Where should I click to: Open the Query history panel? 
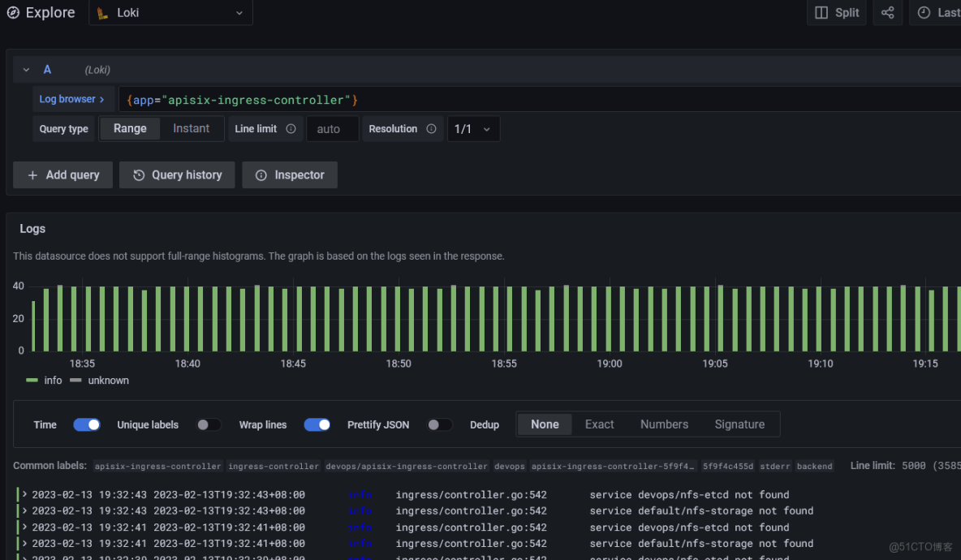point(177,175)
